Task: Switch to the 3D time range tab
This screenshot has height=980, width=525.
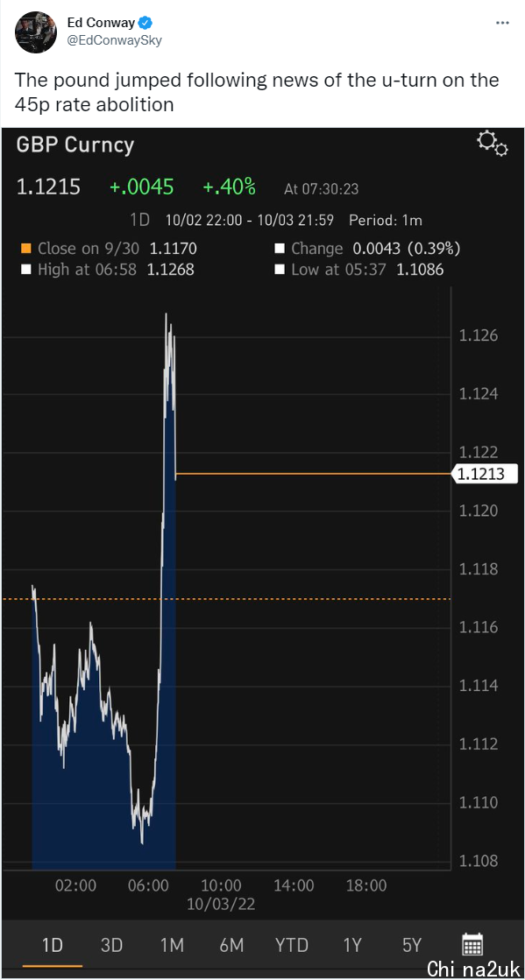Action: [111, 945]
